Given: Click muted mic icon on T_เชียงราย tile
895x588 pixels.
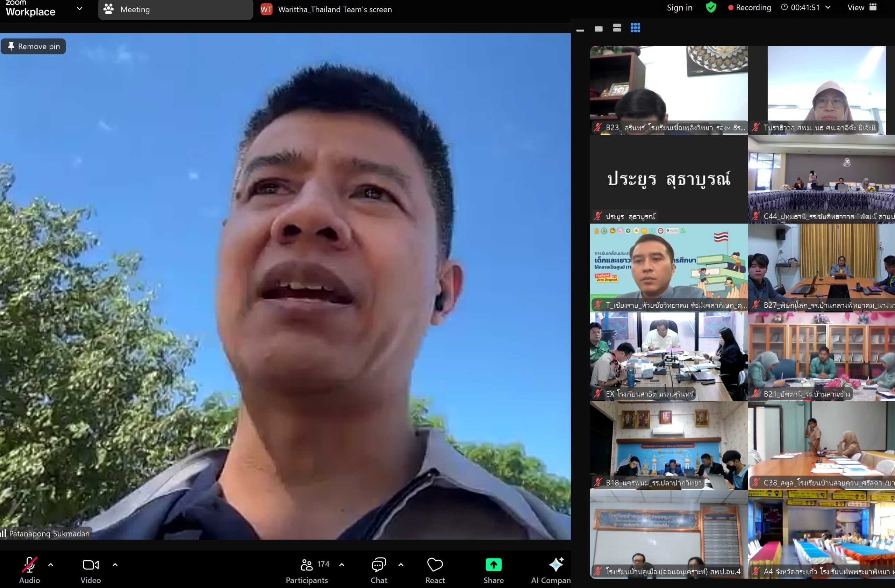Looking at the screenshot, I should [x=598, y=304].
